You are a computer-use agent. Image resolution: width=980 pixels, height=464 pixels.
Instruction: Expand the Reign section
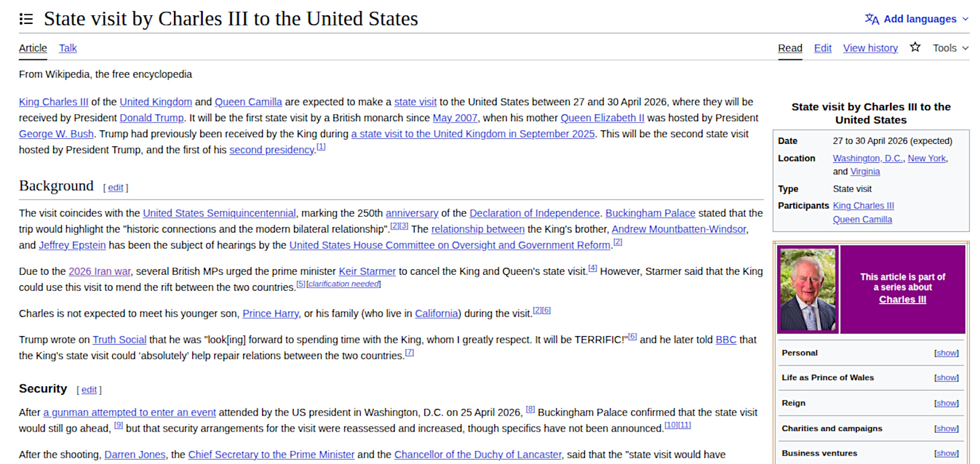click(946, 403)
